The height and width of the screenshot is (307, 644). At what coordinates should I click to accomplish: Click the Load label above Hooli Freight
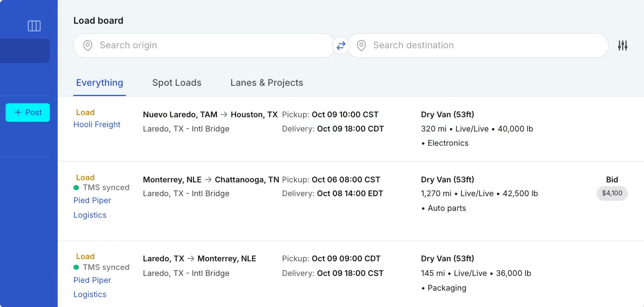pyautogui.click(x=85, y=113)
